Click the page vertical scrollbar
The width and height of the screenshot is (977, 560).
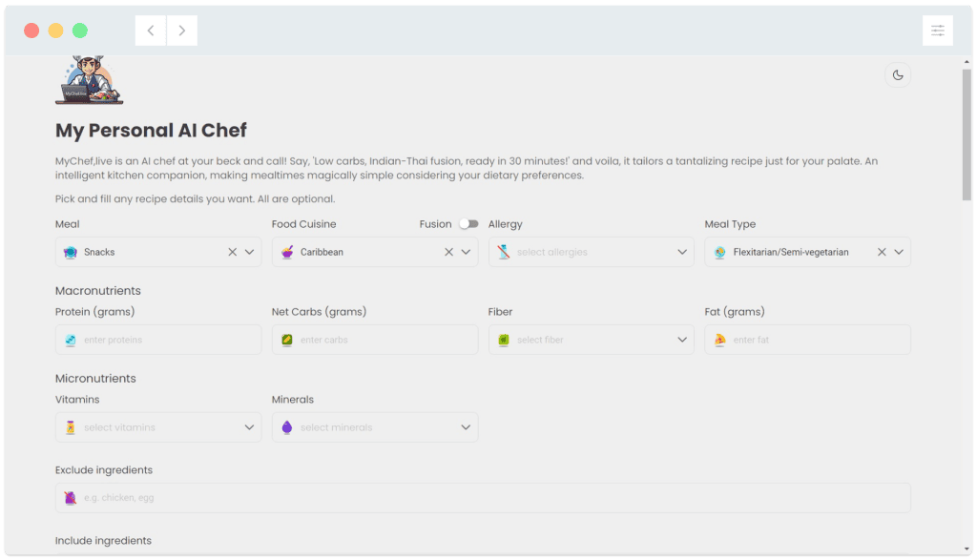click(968, 134)
